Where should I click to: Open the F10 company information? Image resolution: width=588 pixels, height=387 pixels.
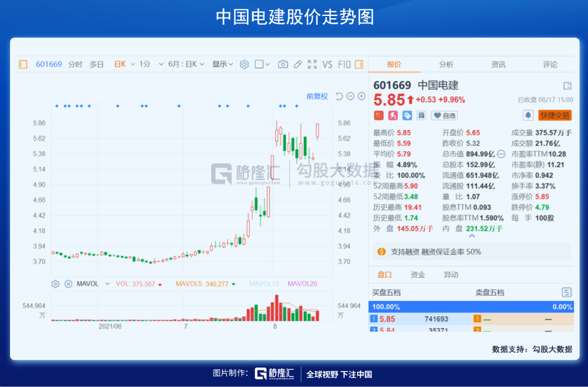[x=344, y=64]
